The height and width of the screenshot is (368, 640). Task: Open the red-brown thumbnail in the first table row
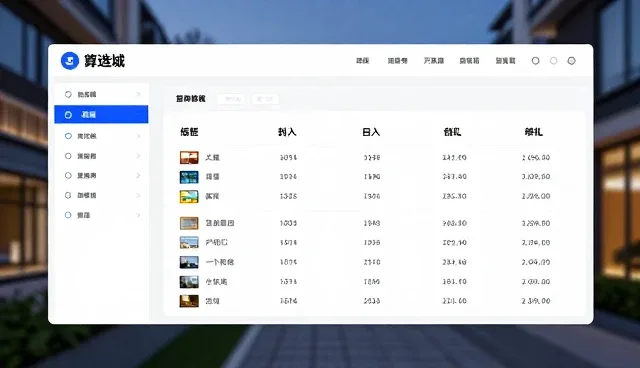point(189,157)
